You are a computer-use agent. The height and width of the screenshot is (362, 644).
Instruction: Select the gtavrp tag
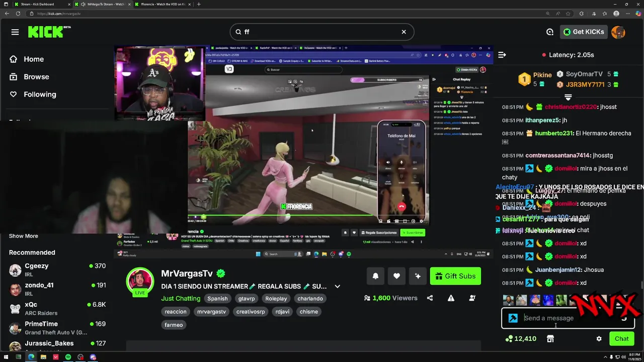click(x=247, y=298)
